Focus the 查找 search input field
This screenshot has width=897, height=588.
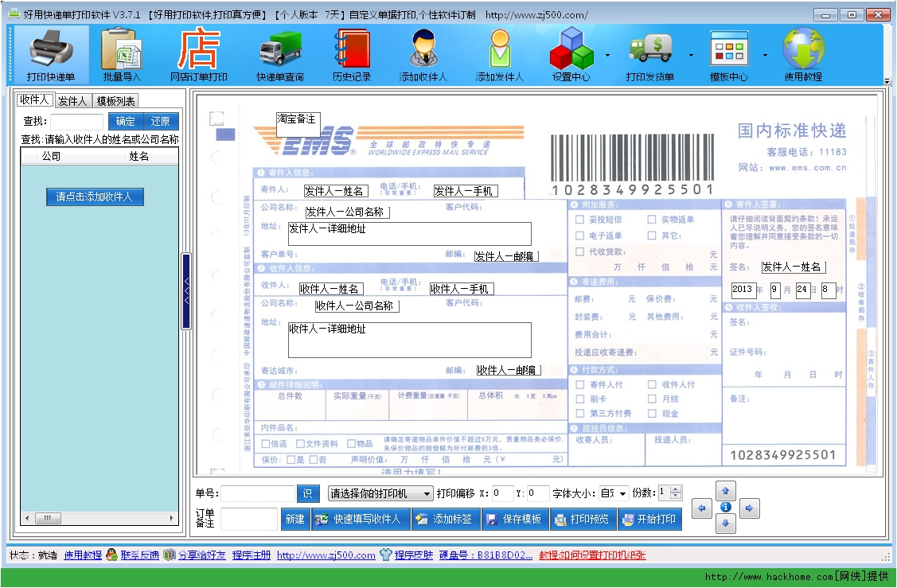tap(76, 121)
